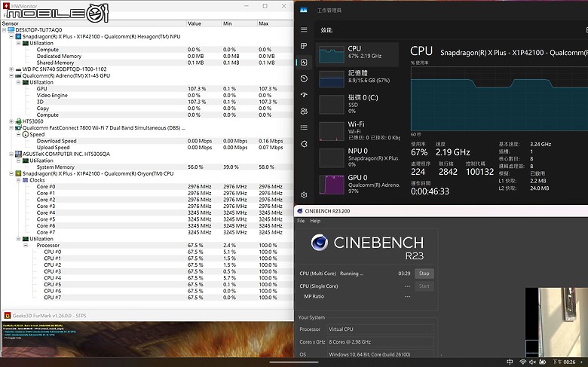The image size is (588, 367).
Task: Select NPU 0 performance item
Action: [x=357, y=157]
